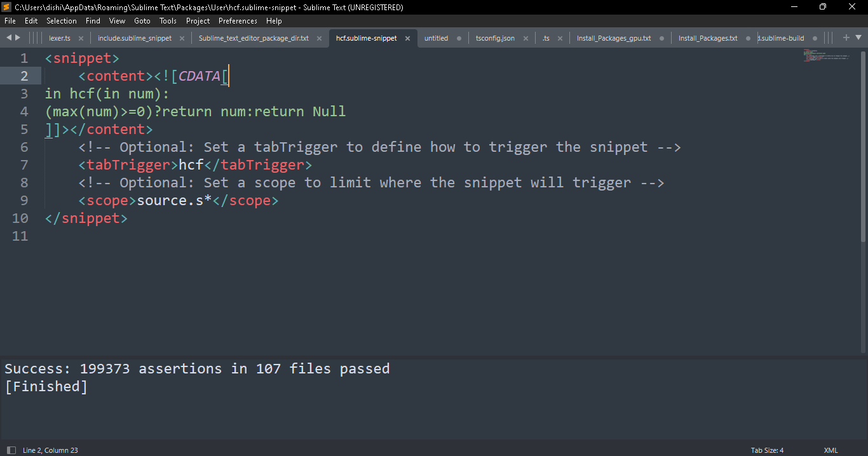This screenshot has height=456, width=868.
Task: Switch to the Install_Packages_gpu.txt tab
Action: (x=614, y=38)
